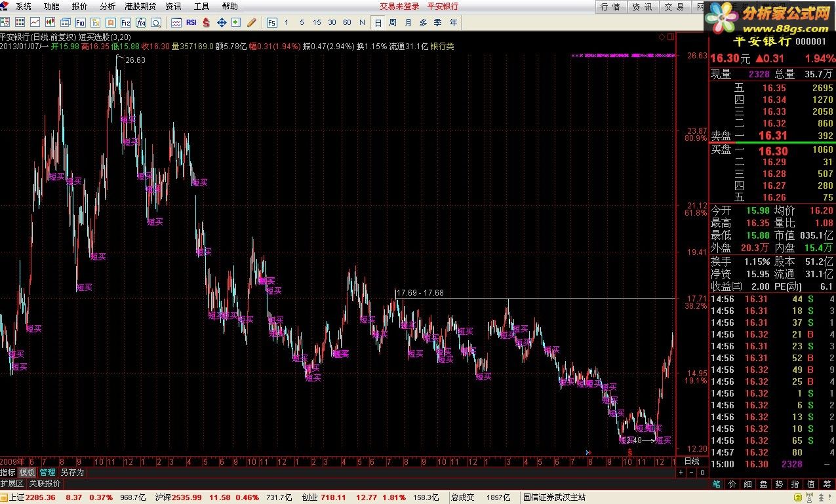Click the wave indicator chart icon
836x504 pixels.
tap(176, 22)
